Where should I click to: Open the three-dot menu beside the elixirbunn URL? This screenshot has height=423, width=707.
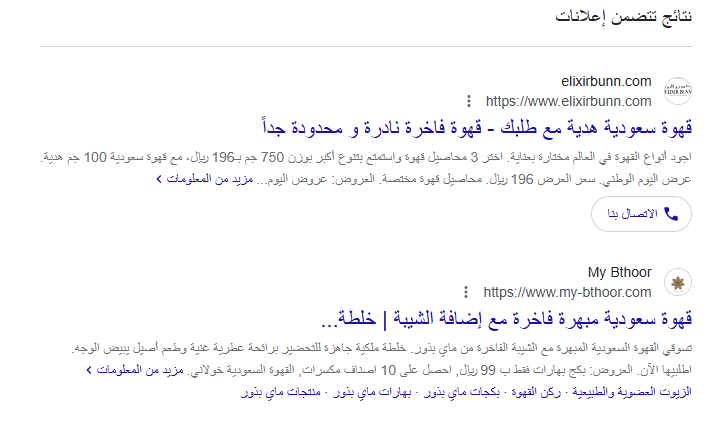tap(469, 101)
